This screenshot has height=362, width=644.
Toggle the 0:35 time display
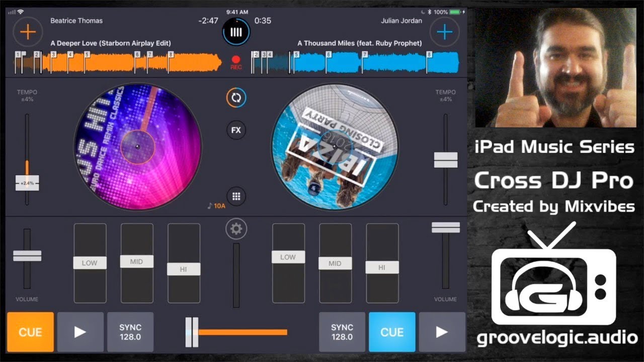[x=263, y=21]
